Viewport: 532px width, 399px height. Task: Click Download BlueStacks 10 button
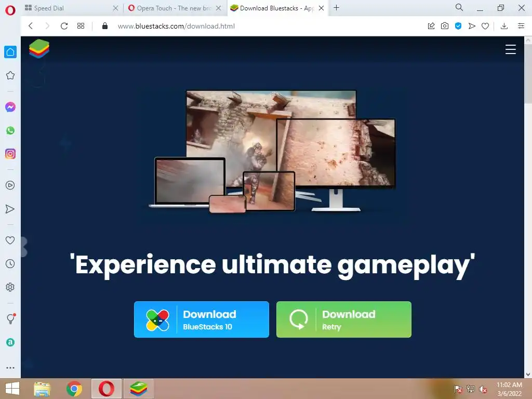click(x=202, y=320)
